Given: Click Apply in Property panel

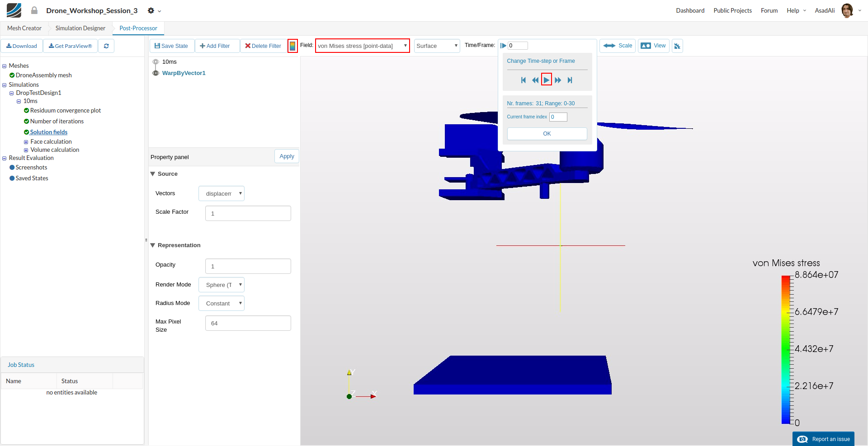Looking at the screenshot, I should tap(287, 156).
